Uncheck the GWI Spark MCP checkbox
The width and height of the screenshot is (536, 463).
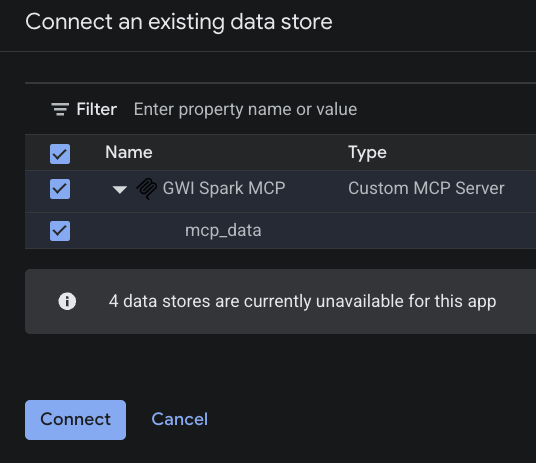click(60, 189)
